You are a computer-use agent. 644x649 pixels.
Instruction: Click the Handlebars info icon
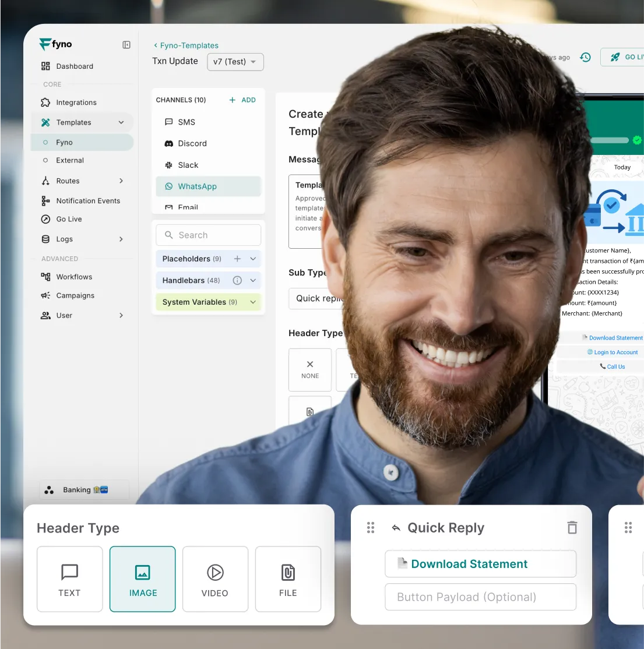tap(237, 281)
